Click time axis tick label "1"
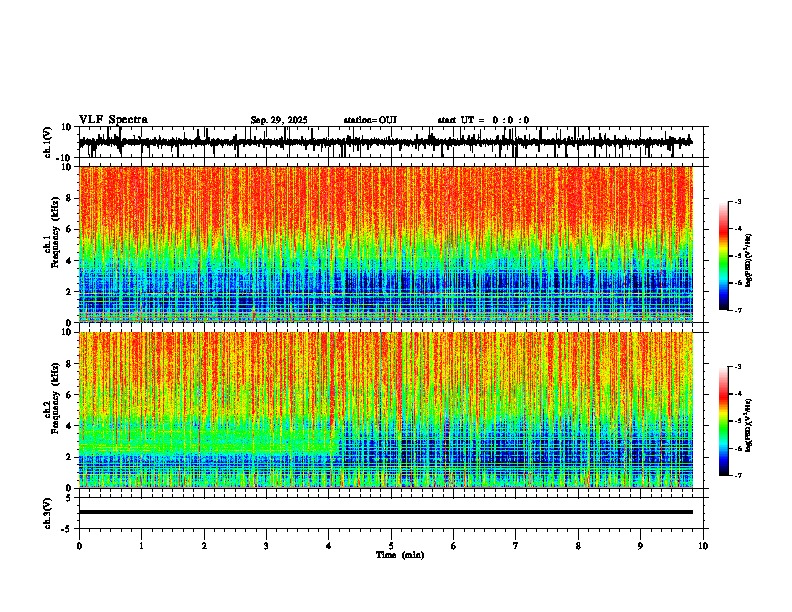This screenshot has width=792, height=612. pyautogui.click(x=141, y=546)
